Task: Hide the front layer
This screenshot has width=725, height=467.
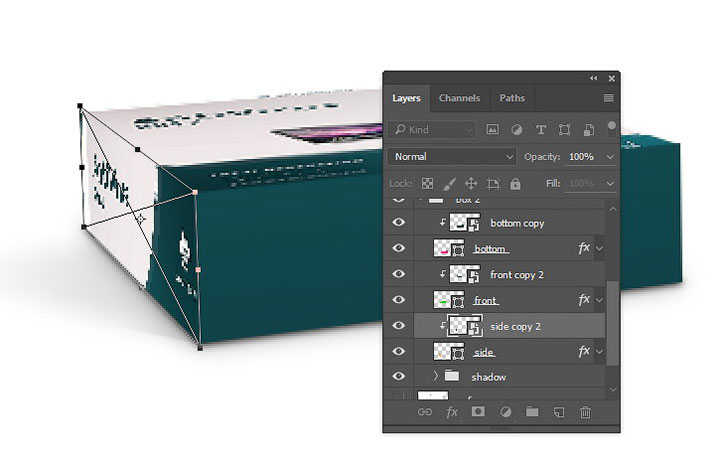Action: [399, 300]
